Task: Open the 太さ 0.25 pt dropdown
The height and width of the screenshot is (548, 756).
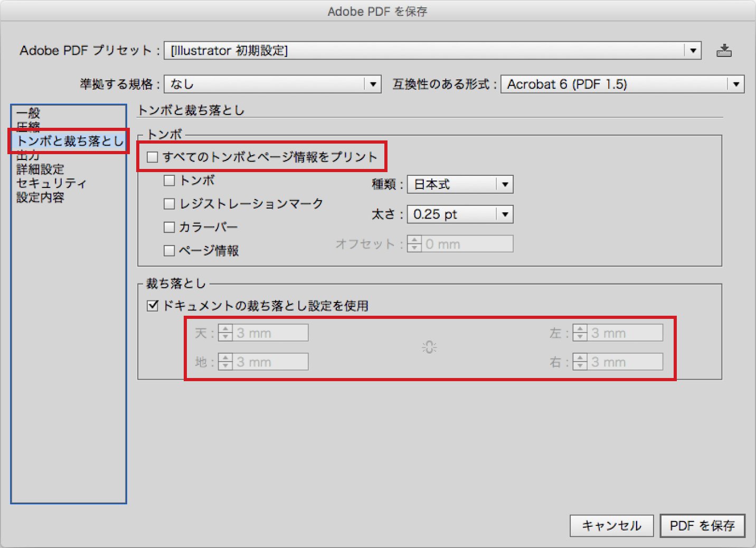Action: [504, 214]
